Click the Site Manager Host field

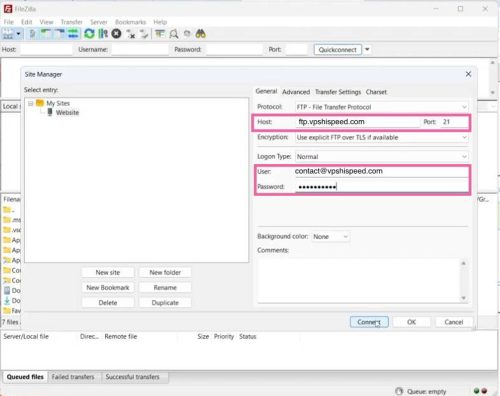click(x=357, y=122)
